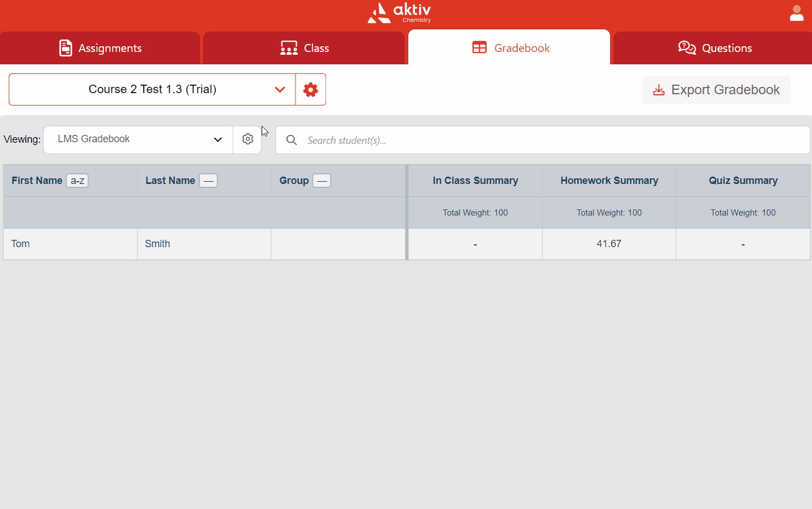Click the gear icon beside LMS Gradebook
This screenshot has width=812, height=509.
248,139
